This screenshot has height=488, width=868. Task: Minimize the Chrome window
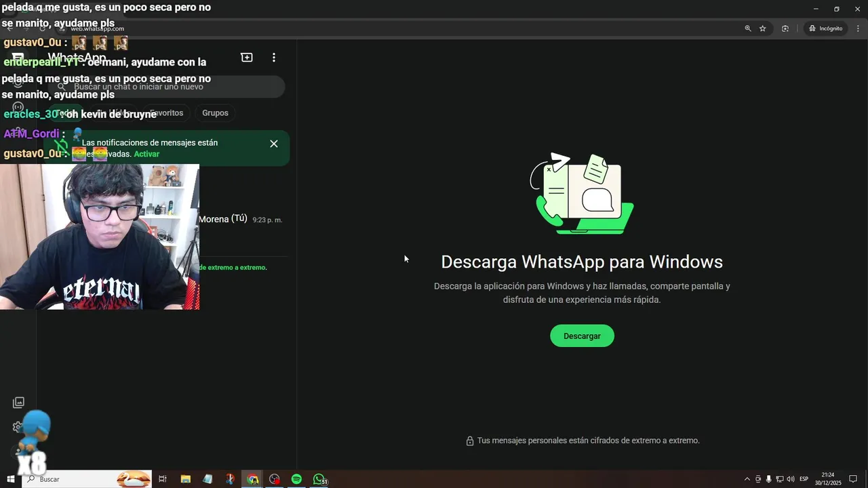(816, 8)
